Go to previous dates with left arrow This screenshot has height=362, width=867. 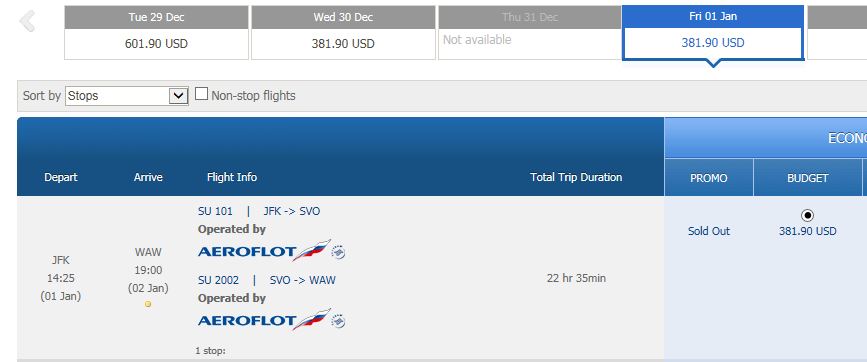27,22
